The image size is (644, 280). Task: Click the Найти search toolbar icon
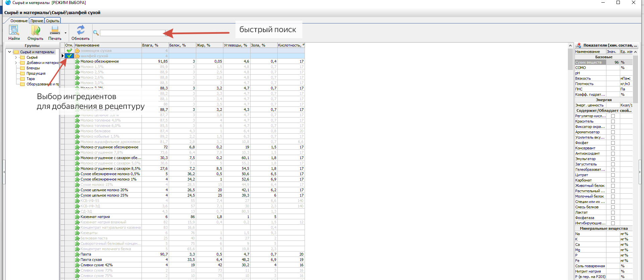point(14,30)
